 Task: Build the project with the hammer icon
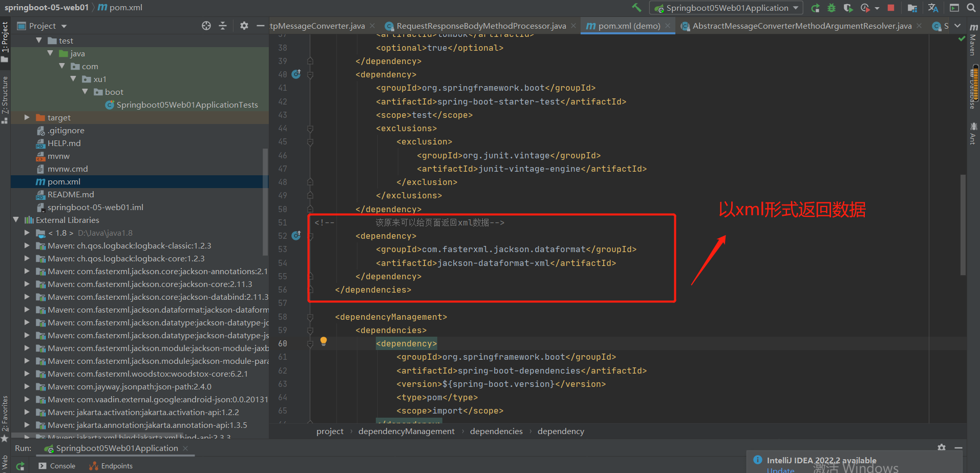pyautogui.click(x=637, y=8)
